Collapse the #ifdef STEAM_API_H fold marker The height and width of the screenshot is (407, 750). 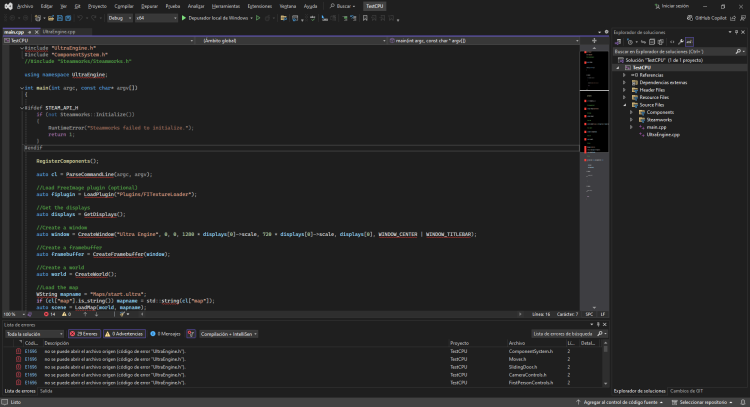22,108
